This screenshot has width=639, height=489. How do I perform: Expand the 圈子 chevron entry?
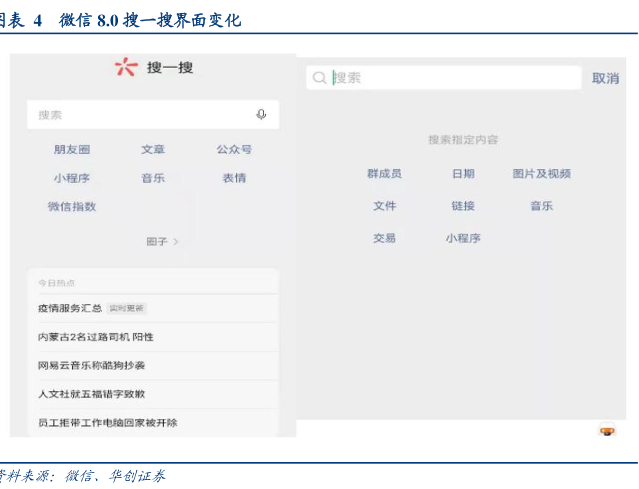[162, 241]
